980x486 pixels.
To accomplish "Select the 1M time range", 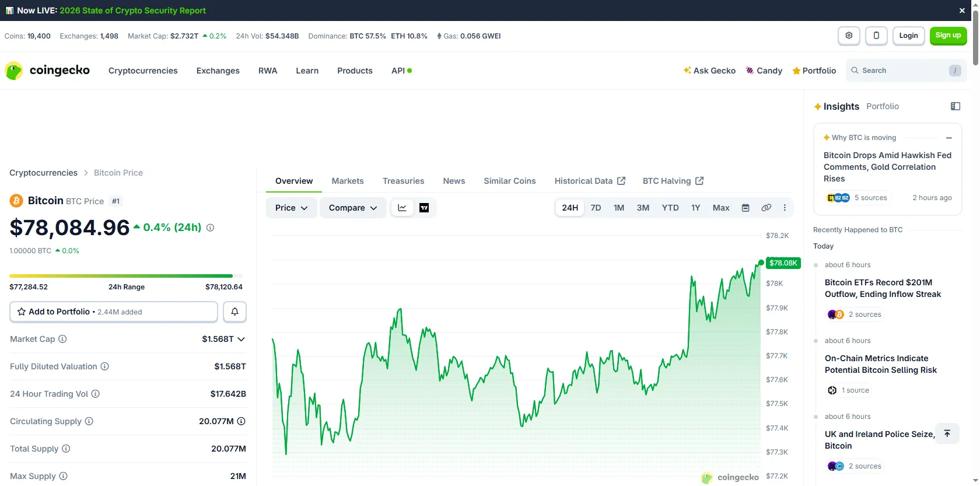I will pyautogui.click(x=619, y=208).
